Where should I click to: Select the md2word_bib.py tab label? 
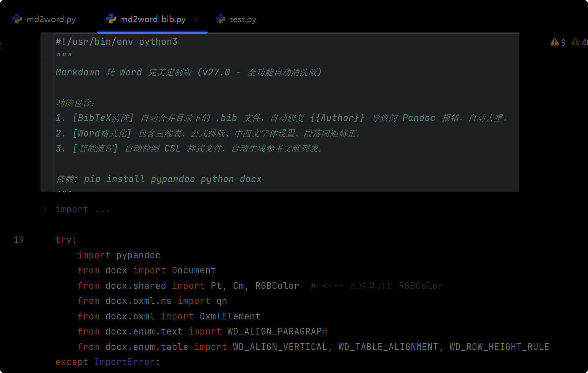point(153,19)
